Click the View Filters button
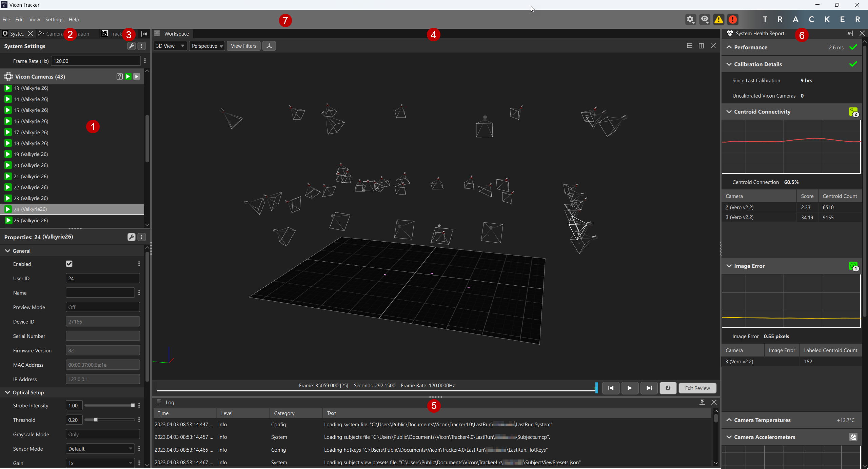 (x=243, y=46)
